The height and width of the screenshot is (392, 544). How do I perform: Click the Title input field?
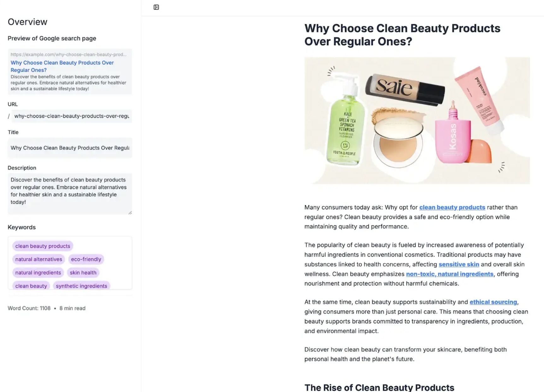click(70, 148)
